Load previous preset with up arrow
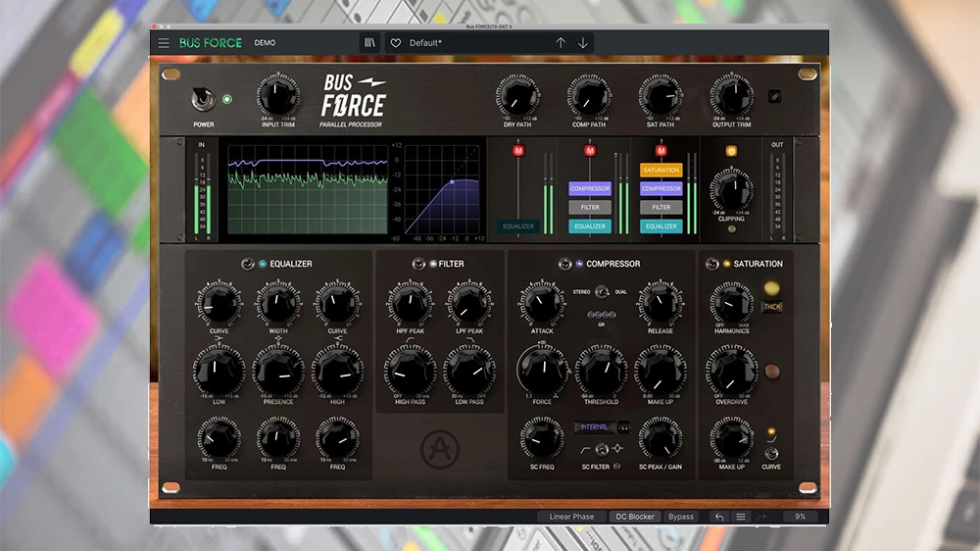The image size is (980, 551). [561, 43]
